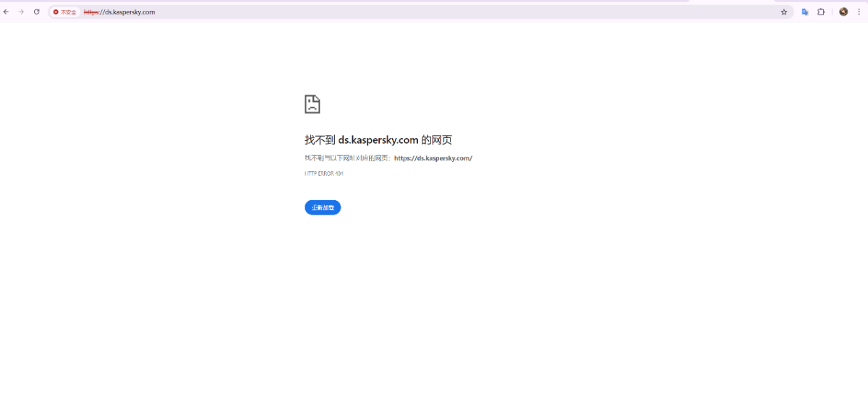
Task: Click the heading 找不到 ds.kaspersky.com 的网页
Action: click(x=378, y=140)
